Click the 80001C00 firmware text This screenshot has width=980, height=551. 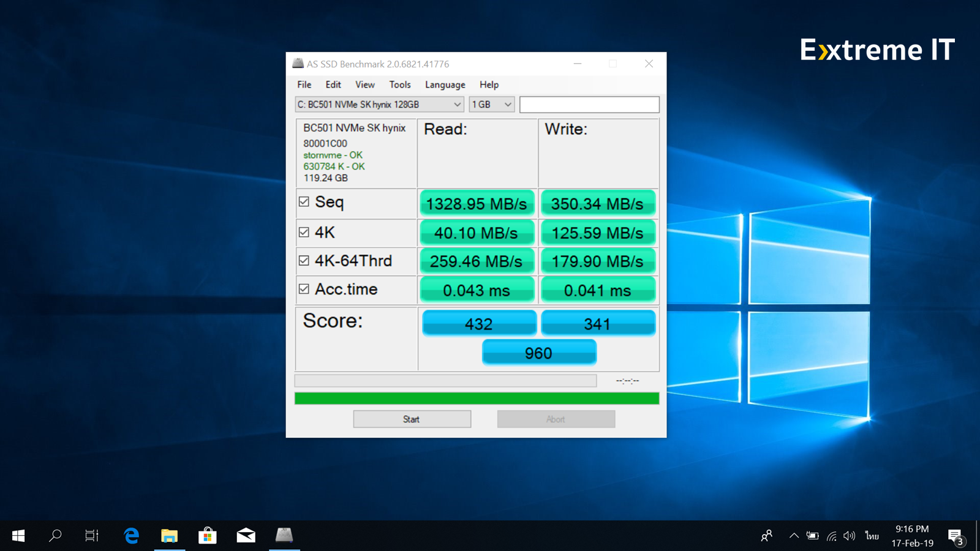pos(325,143)
